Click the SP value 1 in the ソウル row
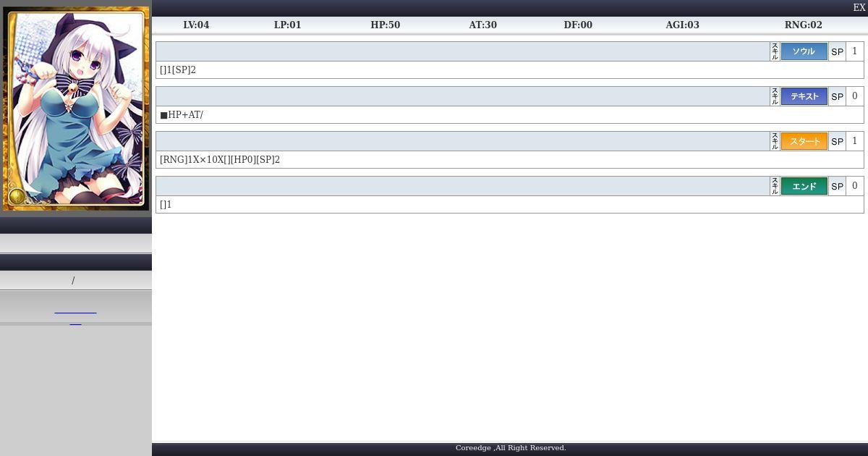 (854, 51)
